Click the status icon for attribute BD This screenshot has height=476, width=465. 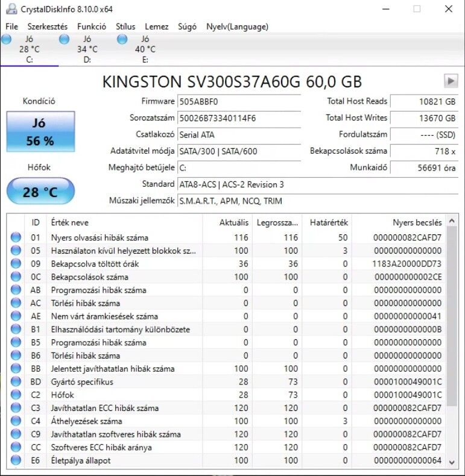tap(16, 381)
